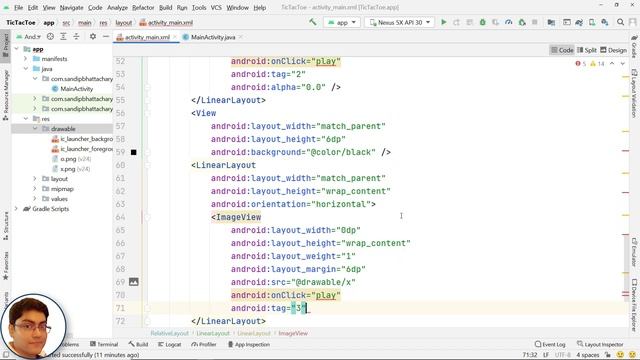
Task: Open App Inspection tool window
Action: (x=249, y=344)
